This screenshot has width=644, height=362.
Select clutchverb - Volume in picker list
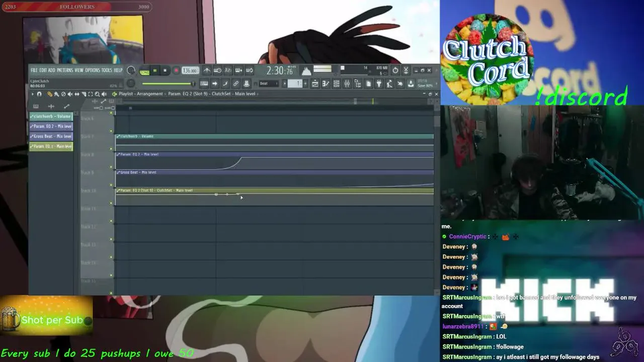(51, 116)
